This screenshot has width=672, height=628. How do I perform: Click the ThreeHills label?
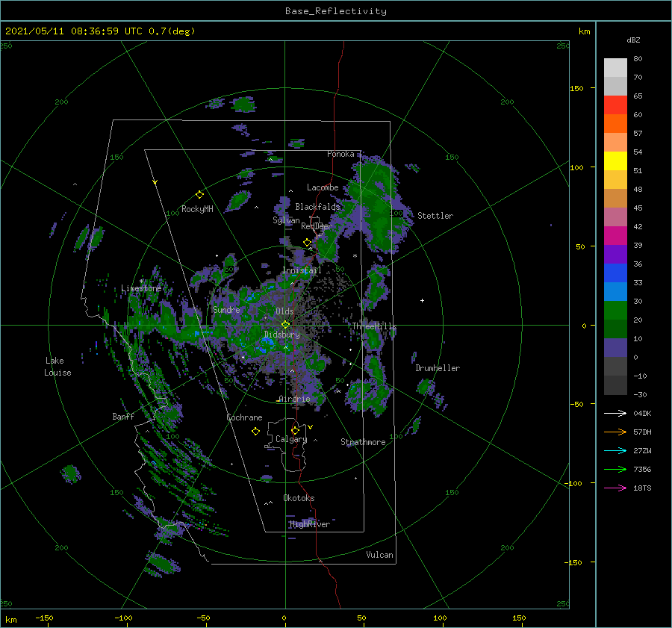[375, 326]
